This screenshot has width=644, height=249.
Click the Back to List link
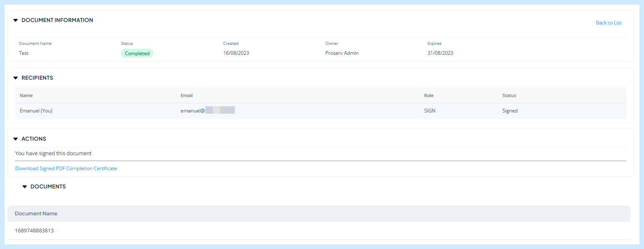[609, 23]
